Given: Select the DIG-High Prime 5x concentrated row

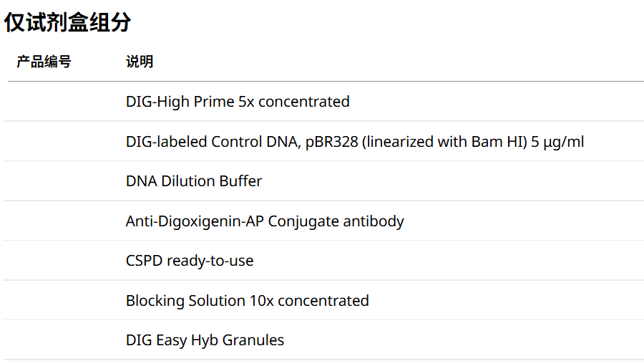Looking at the screenshot, I should pos(238,102).
